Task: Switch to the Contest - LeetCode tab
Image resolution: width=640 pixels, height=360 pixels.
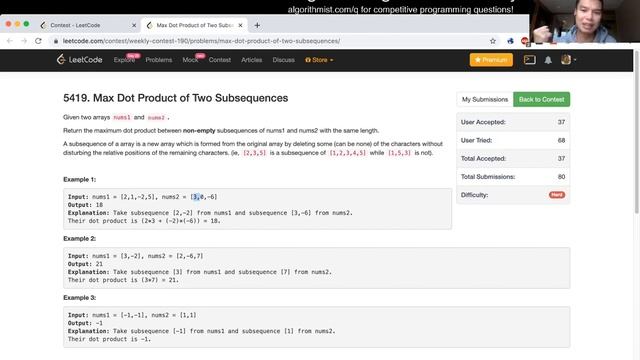Action: 88,25
